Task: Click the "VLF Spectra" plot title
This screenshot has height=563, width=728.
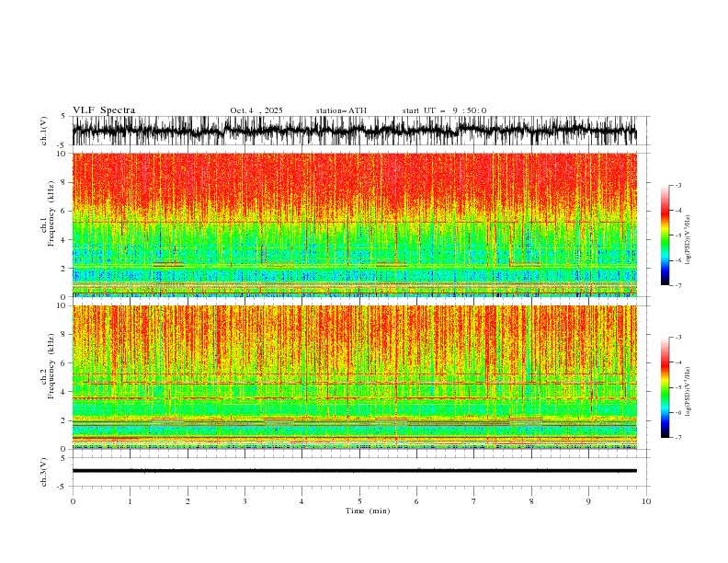Action: pos(104,110)
